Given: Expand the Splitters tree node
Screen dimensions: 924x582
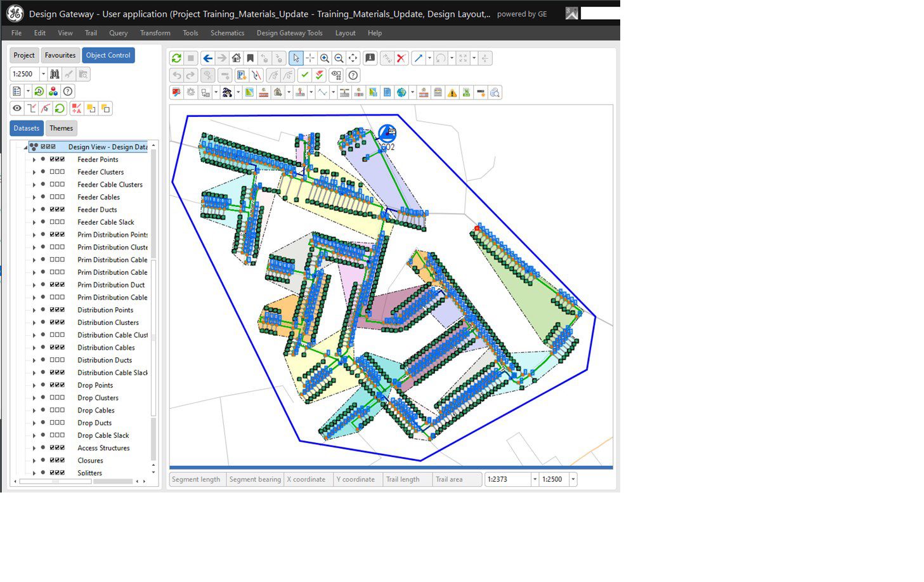Looking at the screenshot, I should 34,473.
